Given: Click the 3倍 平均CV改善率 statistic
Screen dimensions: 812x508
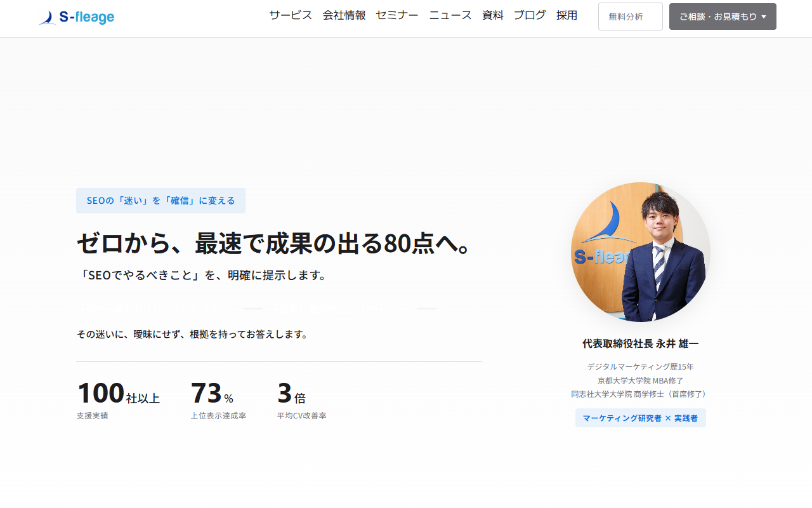Looking at the screenshot, I should click(301, 399).
